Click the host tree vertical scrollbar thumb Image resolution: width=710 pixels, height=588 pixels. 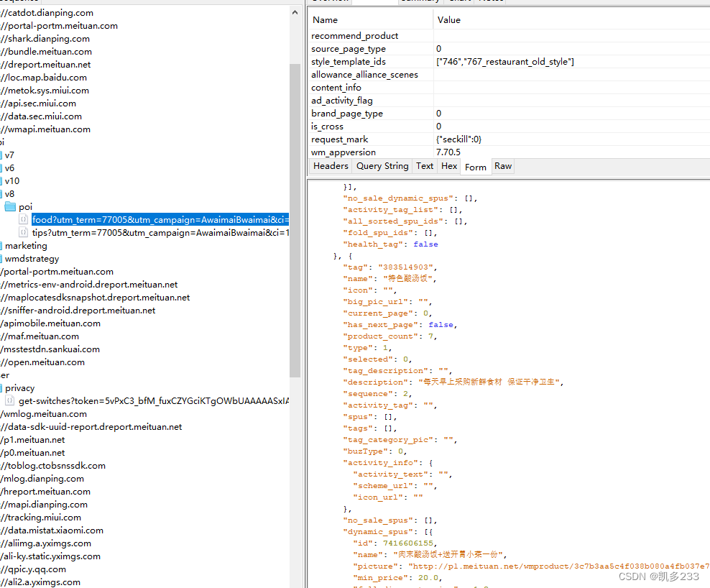click(x=295, y=220)
